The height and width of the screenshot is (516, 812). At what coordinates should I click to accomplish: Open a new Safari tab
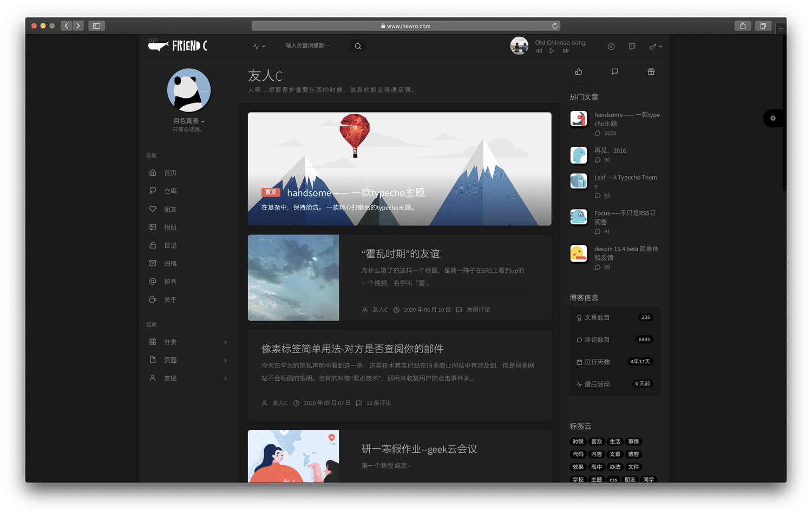coord(781,29)
